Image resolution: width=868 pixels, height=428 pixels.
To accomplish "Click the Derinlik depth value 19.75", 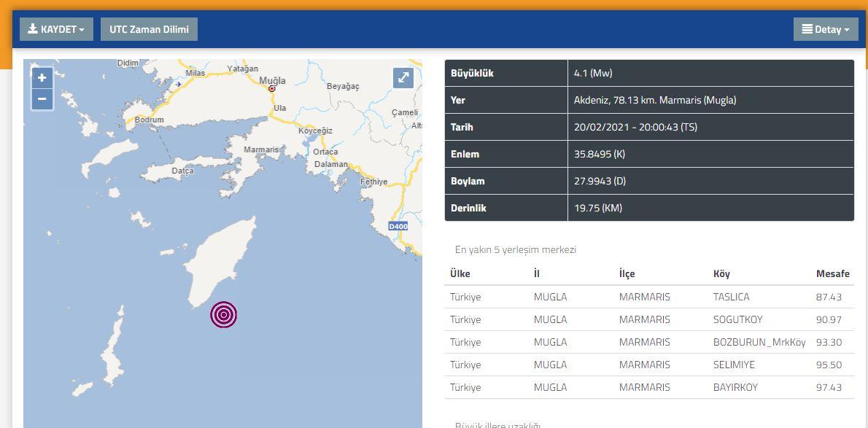I will 597,208.
